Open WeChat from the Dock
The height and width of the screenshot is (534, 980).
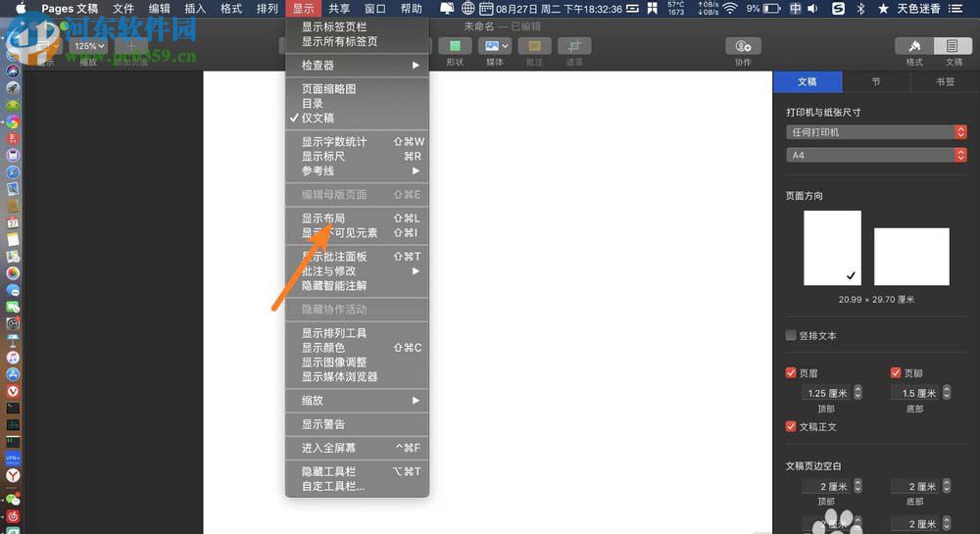pyautogui.click(x=13, y=500)
